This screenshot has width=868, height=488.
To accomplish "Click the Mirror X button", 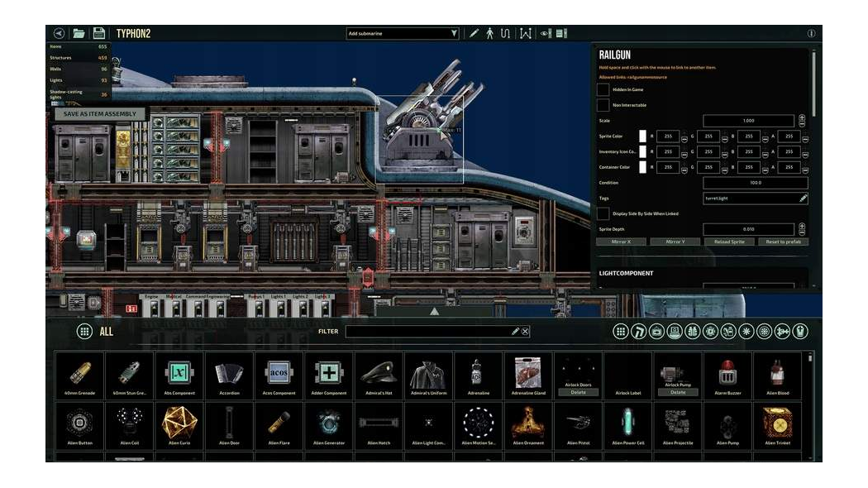I will [x=621, y=242].
